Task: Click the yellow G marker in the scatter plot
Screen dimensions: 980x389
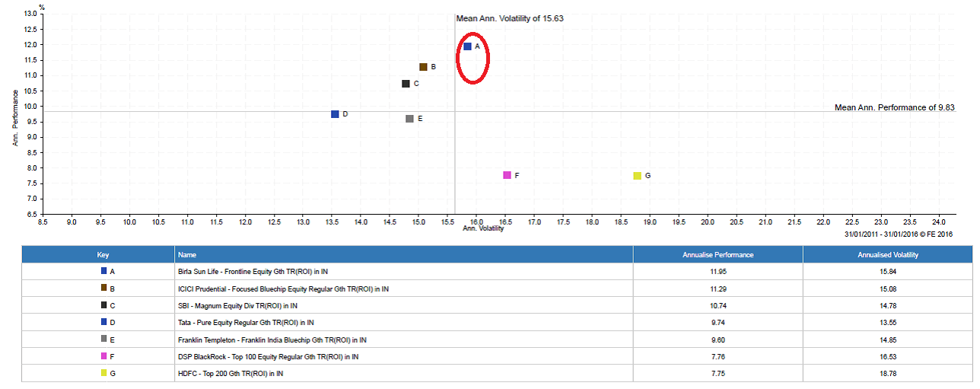Action: (x=637, y=176)
